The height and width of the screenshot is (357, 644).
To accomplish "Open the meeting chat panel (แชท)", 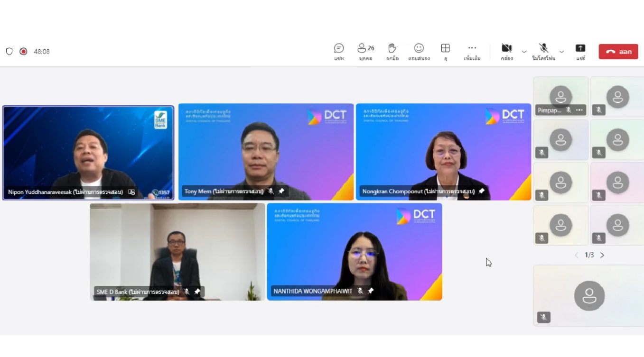I will (339, 52).
